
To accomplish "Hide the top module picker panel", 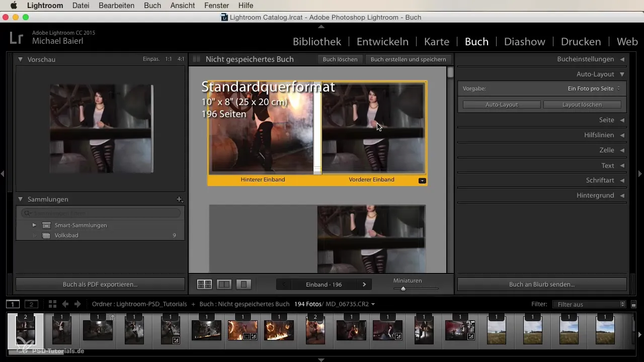I will (x=321, y=26).
